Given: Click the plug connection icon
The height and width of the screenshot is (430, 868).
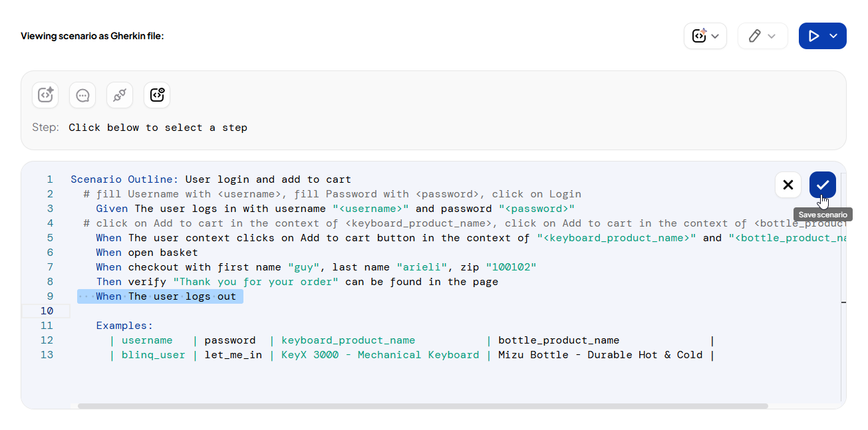Looking at the screenshot, I should click(120, 95).
